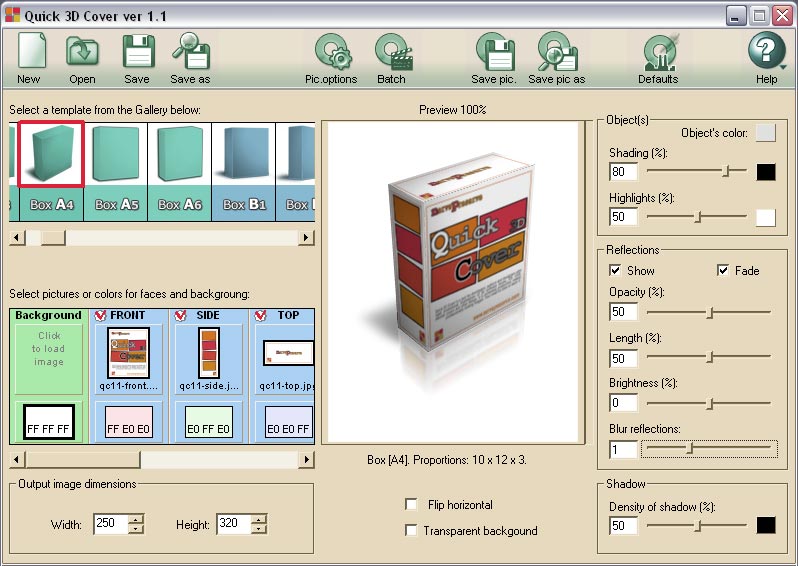This screenshot has height=566, width=798.
Task: Click the New project icon
Action: (31, 51)
